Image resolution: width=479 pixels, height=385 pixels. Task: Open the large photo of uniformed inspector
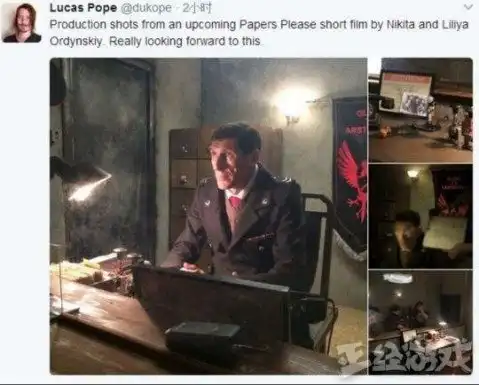[209, 216]
